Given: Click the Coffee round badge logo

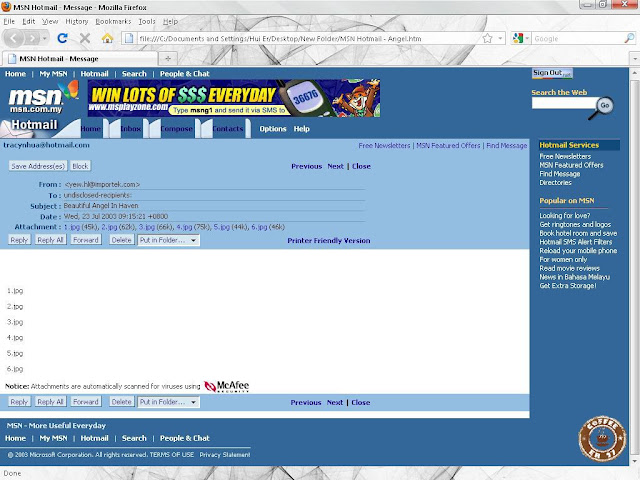Looking at the screenshot, I should coord(602,439).
